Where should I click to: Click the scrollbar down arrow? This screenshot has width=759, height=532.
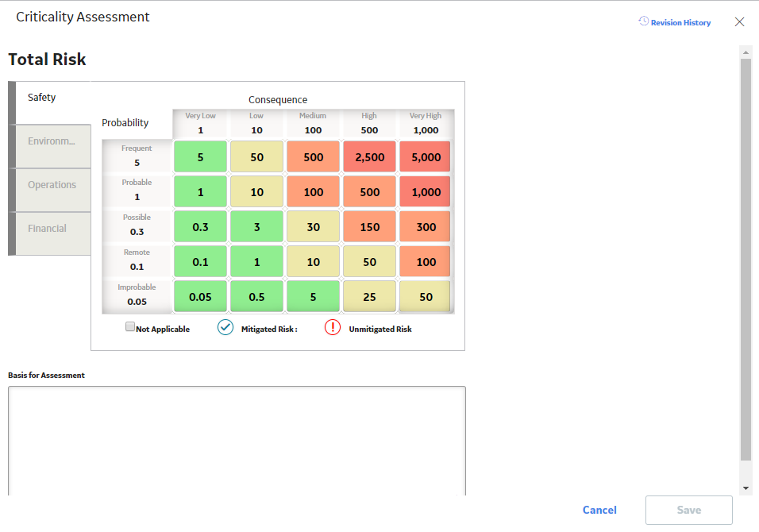point(746,488)
